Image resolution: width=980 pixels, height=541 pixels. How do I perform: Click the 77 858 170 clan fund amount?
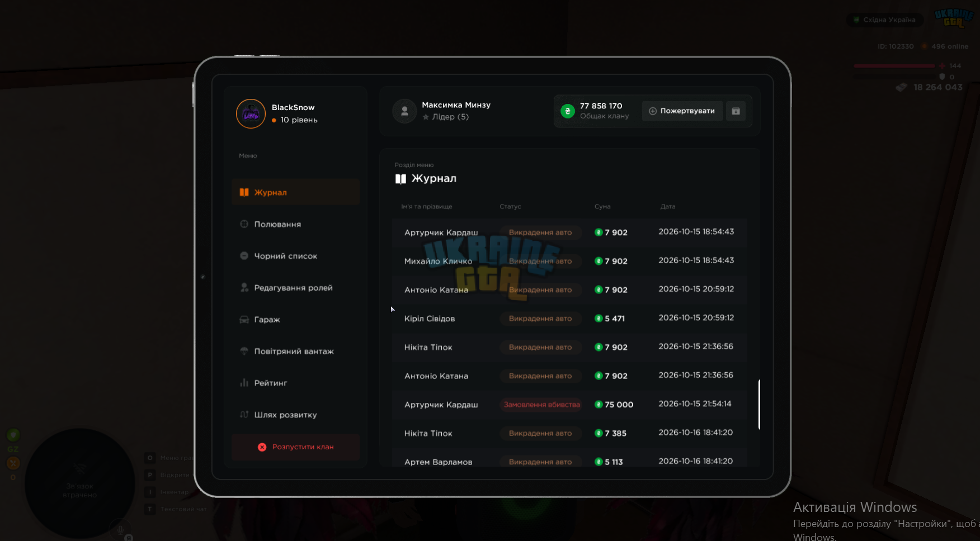pyautogui.click(x=601, y=106)
